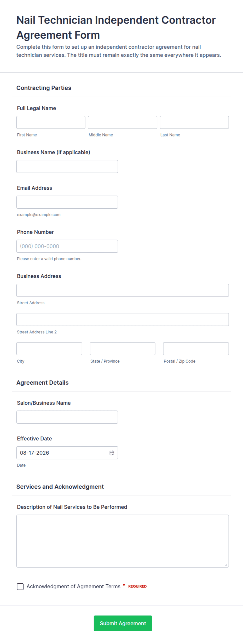The width and height of the screenshot is (243, 644).
Task: Select the Street Address Line 2 field
Action: coord(123,319)
